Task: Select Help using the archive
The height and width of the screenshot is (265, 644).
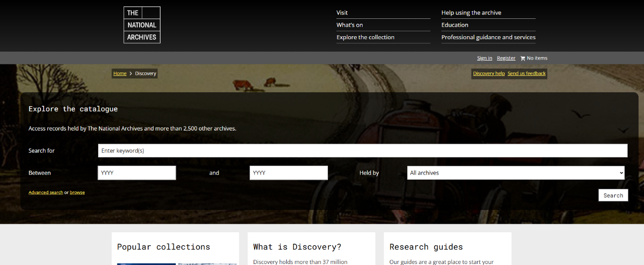Action: point(471,13)
